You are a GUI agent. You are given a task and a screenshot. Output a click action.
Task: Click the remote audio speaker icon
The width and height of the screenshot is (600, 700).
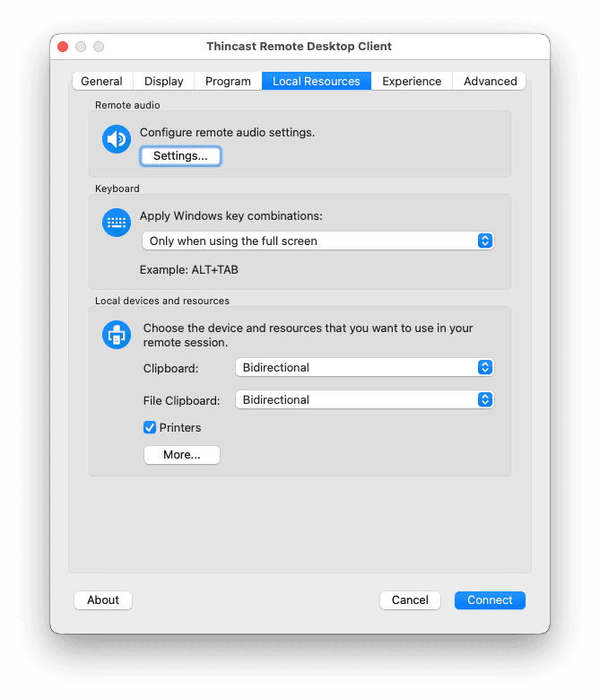tap(117, 139)
